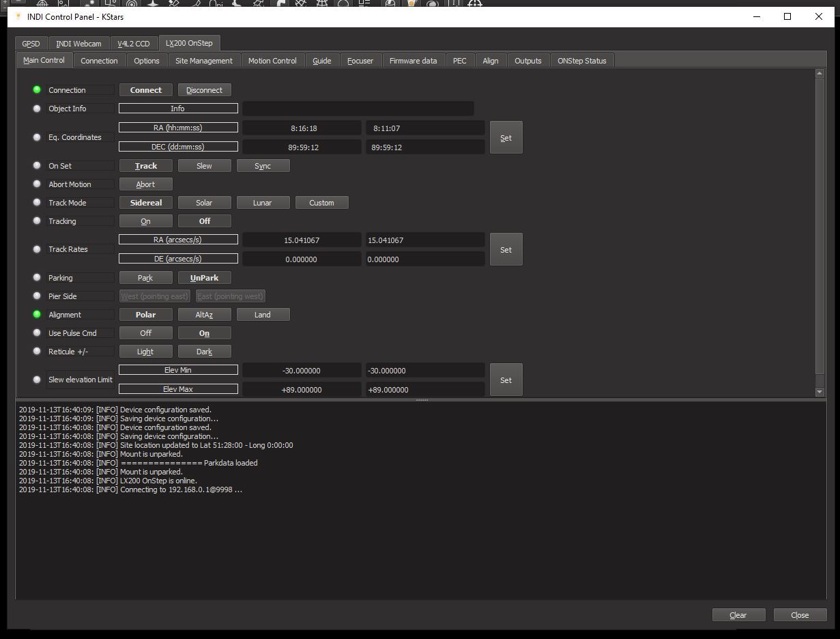Screen dimensions: 840x639
Task: Click the Reticule Dark button
Action: tap(204, 352)
